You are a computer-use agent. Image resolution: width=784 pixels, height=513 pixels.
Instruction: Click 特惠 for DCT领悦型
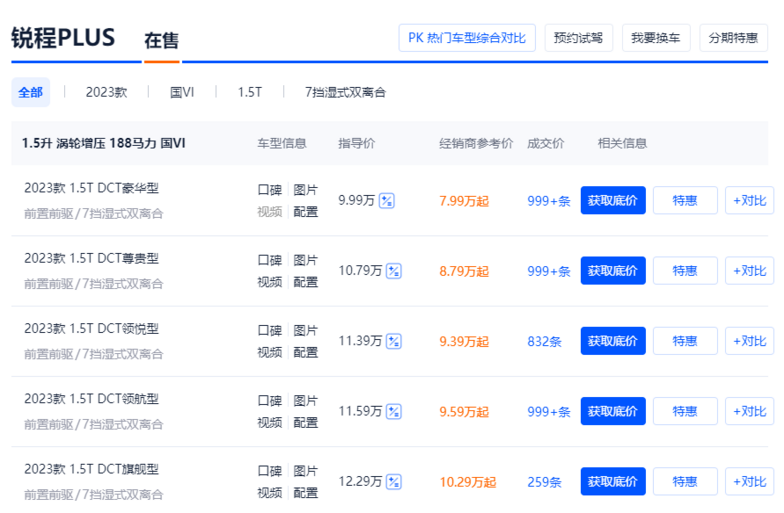(685, 341)
